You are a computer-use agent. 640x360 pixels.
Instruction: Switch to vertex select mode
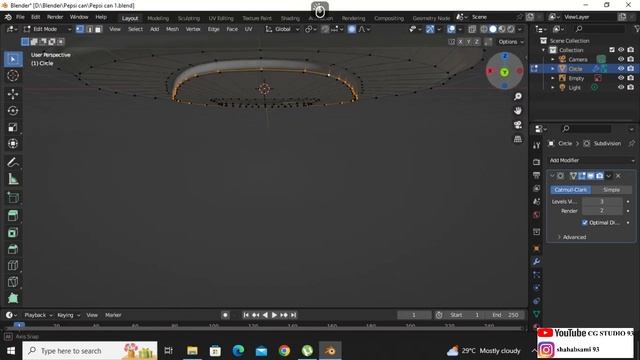80,29
